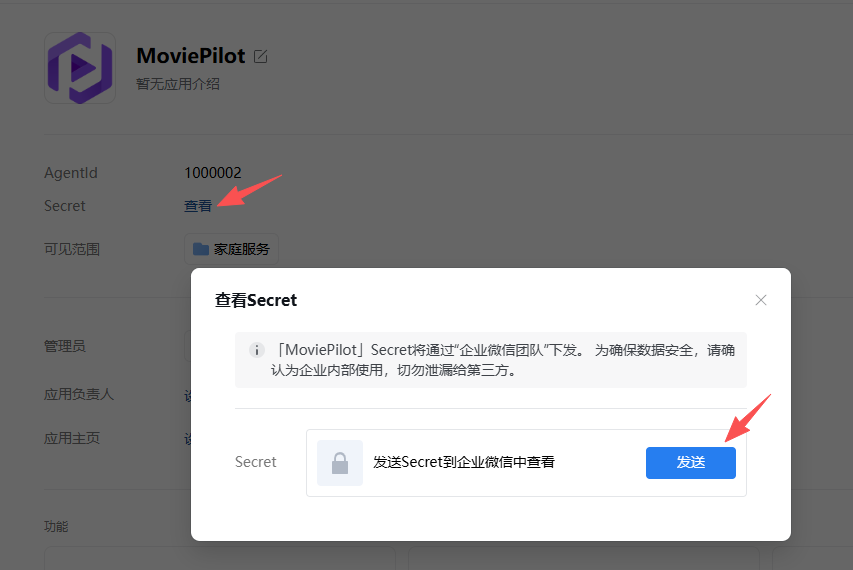Click the 可见范围 label
The width and height of the screenshot is (853, 570).
(x=72, y=249)
